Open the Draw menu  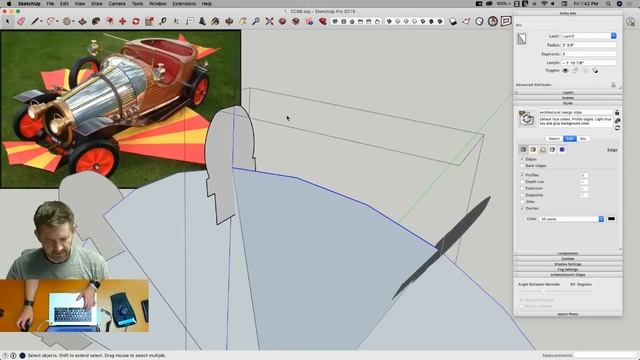97,4
